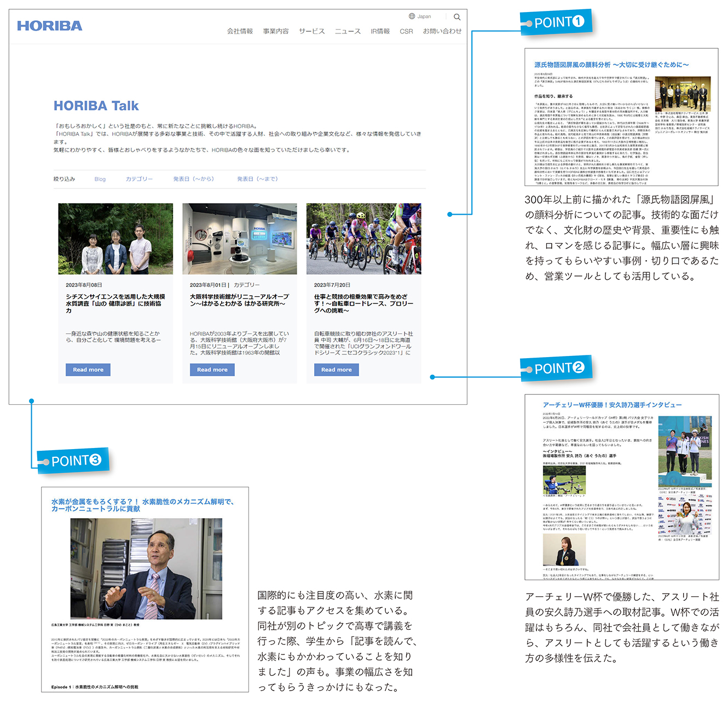Click the 絞り込み label
This screenshot has height=701, width=728.
(x=64, y=179)
